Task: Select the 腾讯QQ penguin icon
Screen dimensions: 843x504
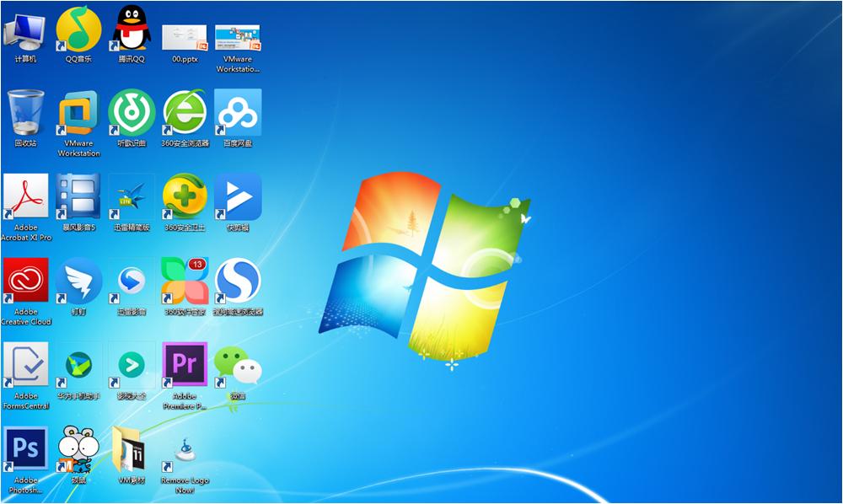Action: [x=132, y=28]
